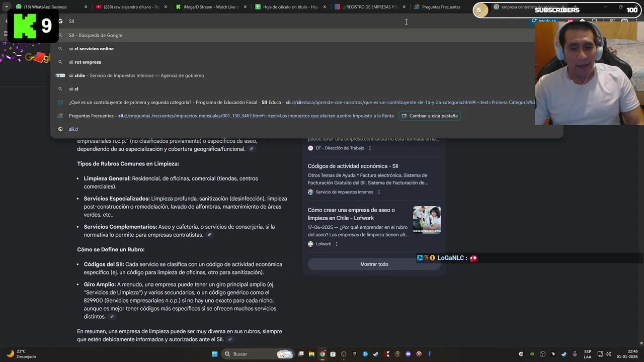
Task: Select the 'sii chile' Servicio de Impuestos suggestion
Action: [x=292, y=75]
